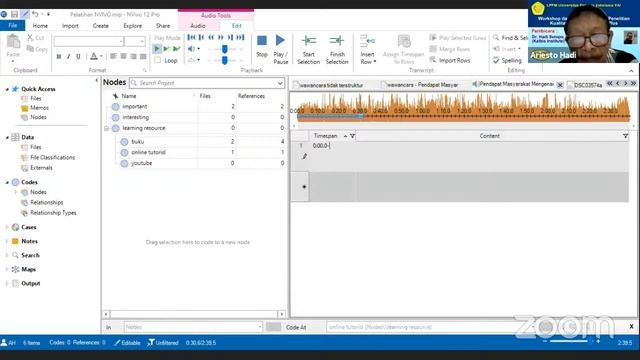The height and width of the screenshot is (360, 640).
Task: Click the Save icon in title bar
Action: click(x=14, y=14)
